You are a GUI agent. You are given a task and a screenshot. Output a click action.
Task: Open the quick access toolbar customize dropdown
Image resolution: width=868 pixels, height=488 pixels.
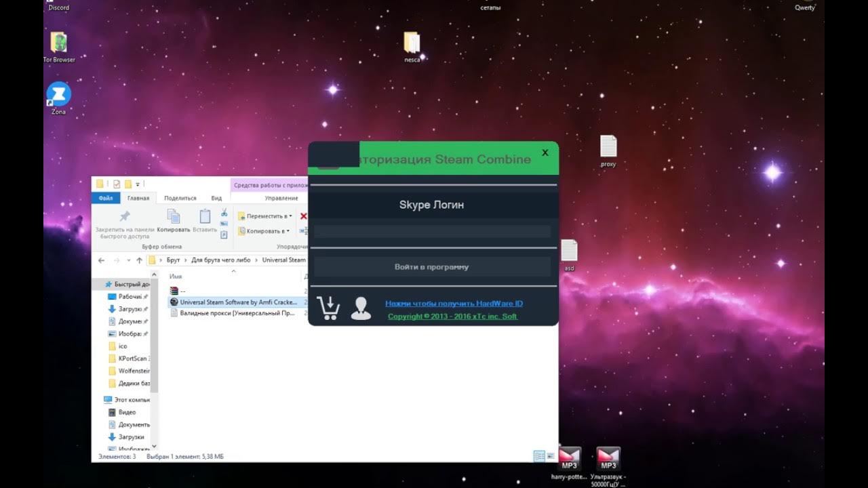[x=138, y=184]
